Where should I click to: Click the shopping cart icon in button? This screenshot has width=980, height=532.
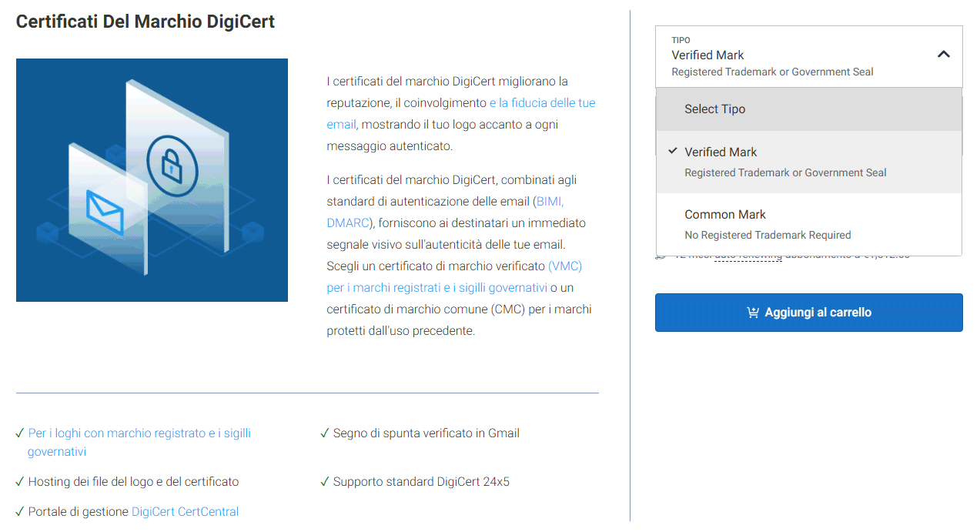(x=753, y=313)
